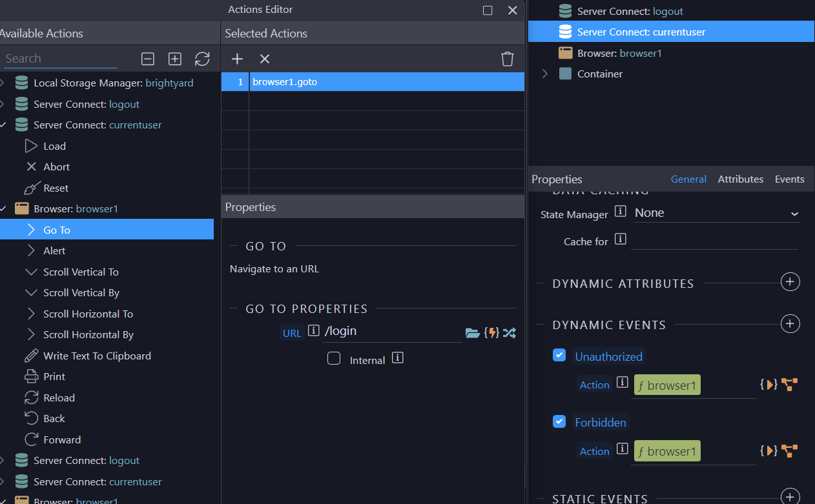The image size is (815, 504).
Task: Refresh the Available Actions list
Action: pos(202,59)
